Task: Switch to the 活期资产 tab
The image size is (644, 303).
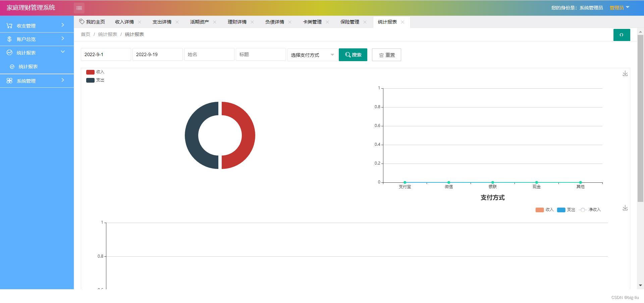Action: click(200, 22)
